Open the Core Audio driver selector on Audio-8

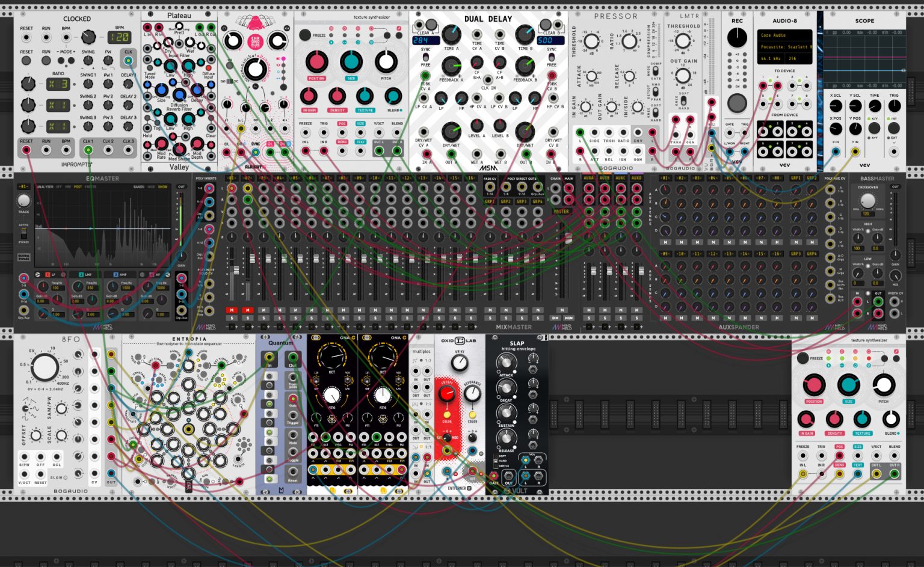click(785, 35)
